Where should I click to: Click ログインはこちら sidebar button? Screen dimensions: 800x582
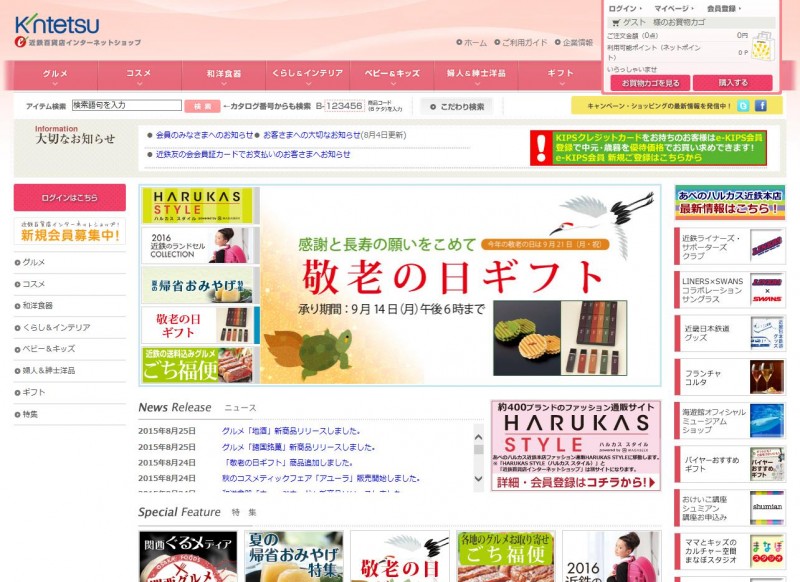69,197
